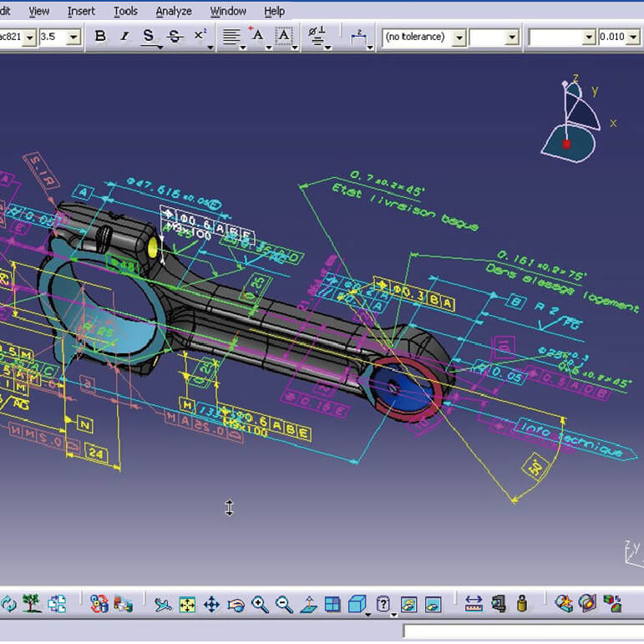This screenshot has height=644, width=644.
Task: Expand the arrow beside Isometric View cube
Action: pyautogui.click(x=368, y=615)
